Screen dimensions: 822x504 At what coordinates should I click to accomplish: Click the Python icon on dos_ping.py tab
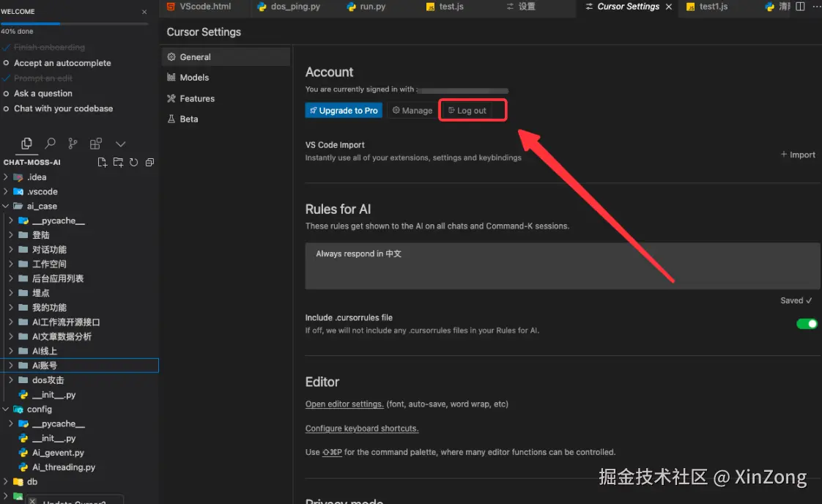(262, 7)
